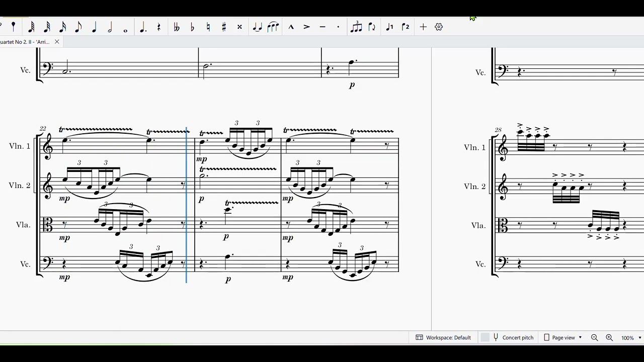
Task: Zoom out the score view
Action: (594, 338)
